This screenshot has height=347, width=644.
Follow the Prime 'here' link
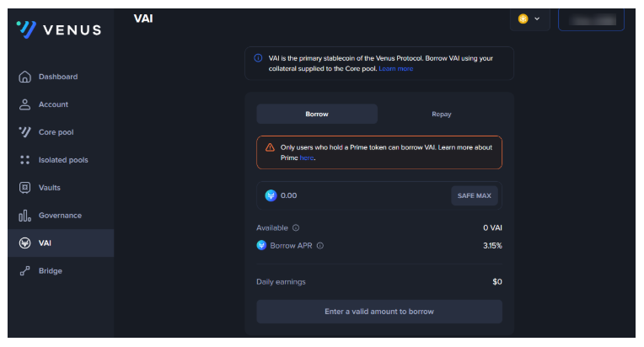[x=306, y=157]
